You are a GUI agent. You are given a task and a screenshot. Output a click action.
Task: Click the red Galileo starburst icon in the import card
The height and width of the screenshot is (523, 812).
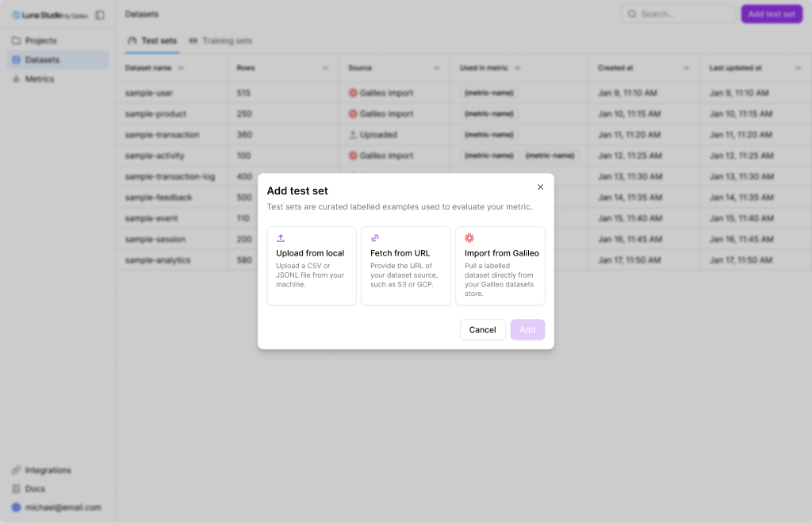coord(469,238)
